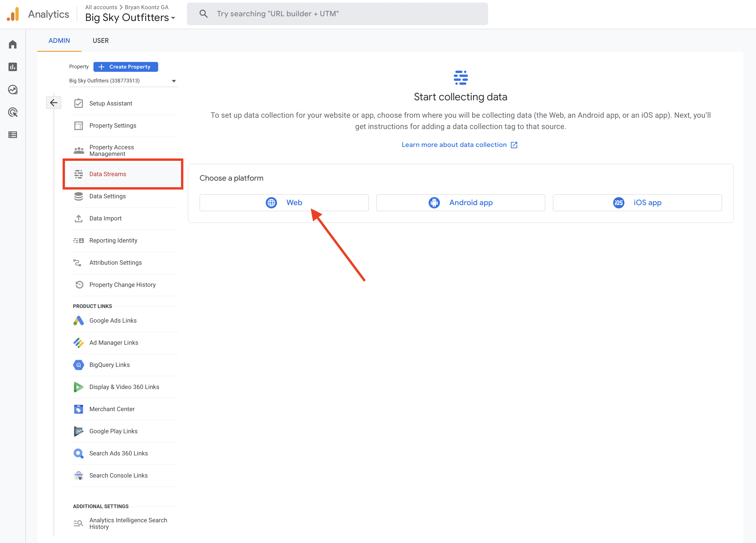Click the Data Import upload icon
The height and width of the screenshot is (543, 756).
point(78,219)
